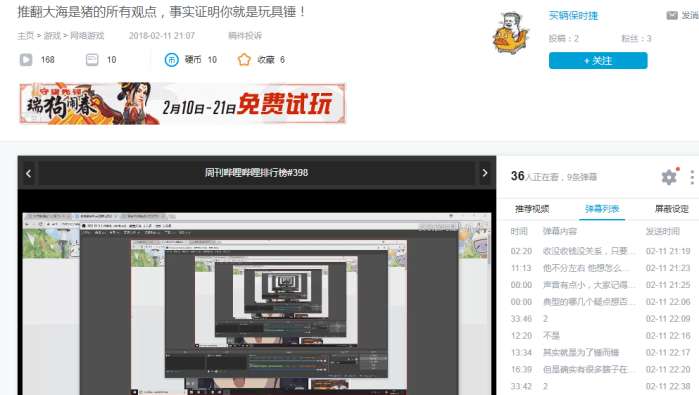This screenshot has width=699, height=395.
Task: Click the 游戏 breadcrumb link
Action: coord(52,36)
